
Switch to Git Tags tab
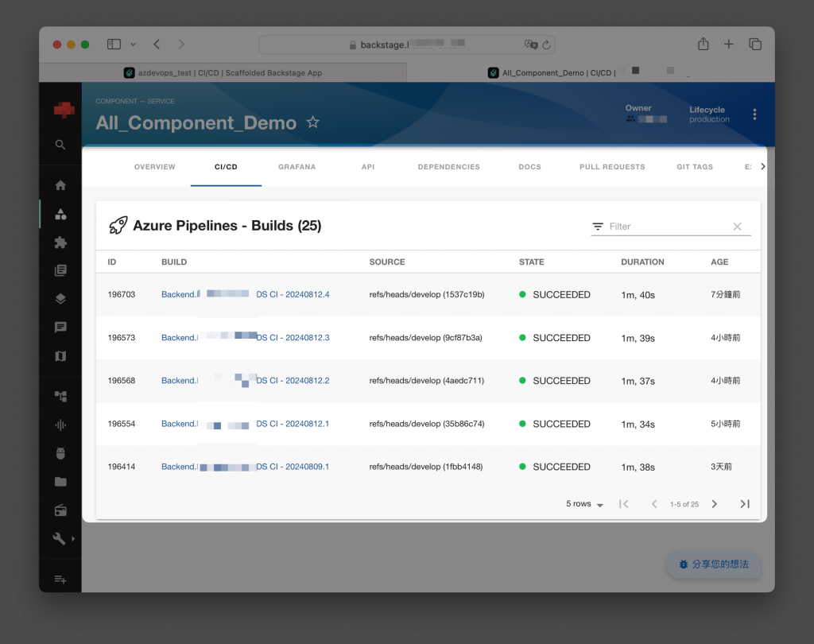point(695,167)
